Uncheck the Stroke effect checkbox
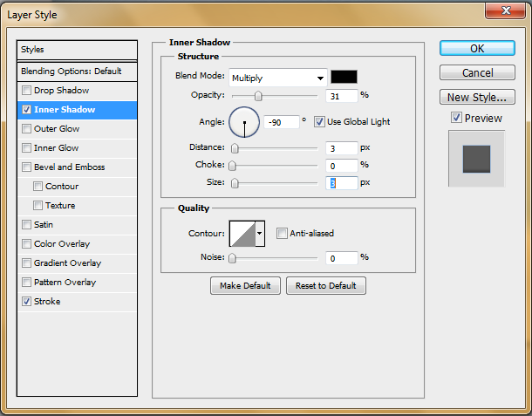 click(x=27, y=302)
